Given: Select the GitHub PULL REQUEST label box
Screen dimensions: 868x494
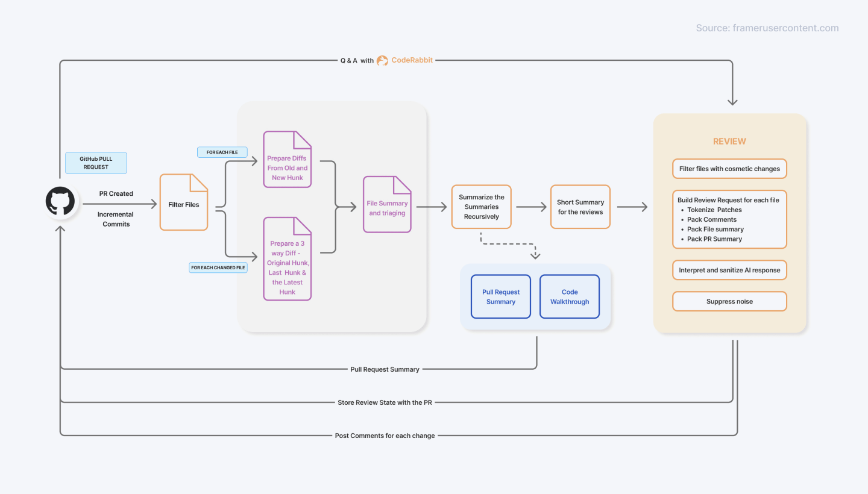Looking at the screenshot, I should click(x=95, y=163).
